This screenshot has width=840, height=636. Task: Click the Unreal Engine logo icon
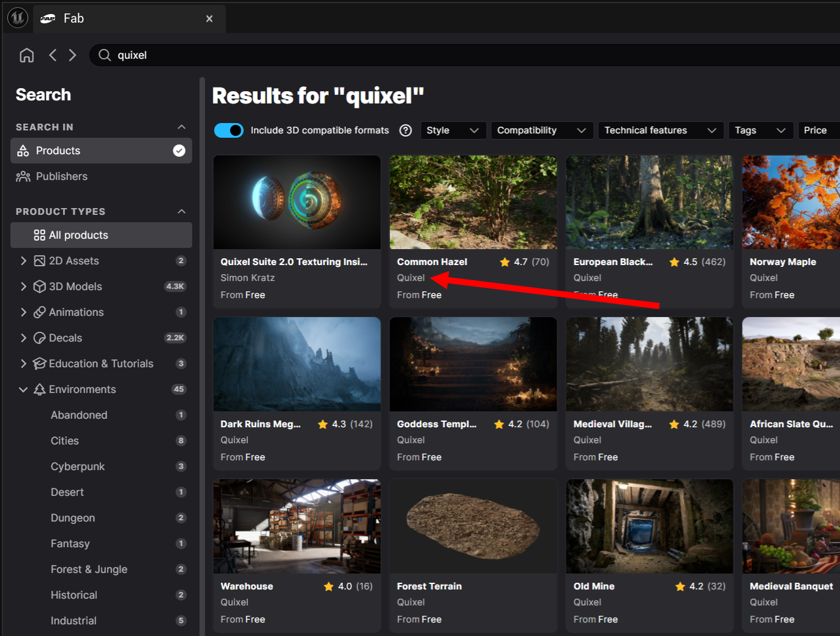[18, 18]
